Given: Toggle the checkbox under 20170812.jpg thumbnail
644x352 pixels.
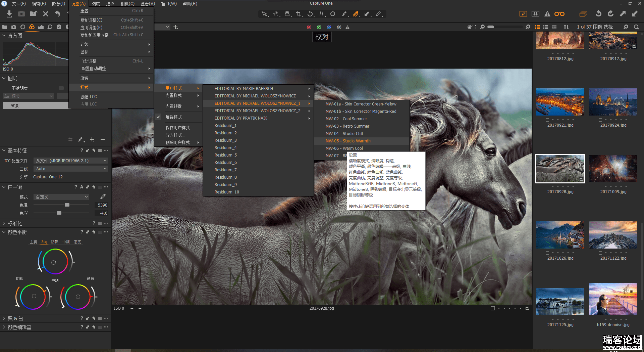Looking at the screenshot, I should [x=547, y=53].
